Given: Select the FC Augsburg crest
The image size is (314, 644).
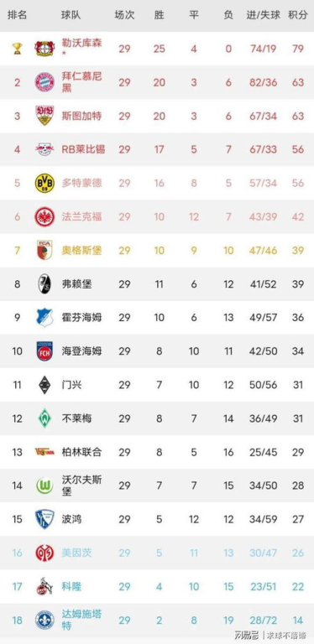Looking at the screenshot, I should 44,251.
